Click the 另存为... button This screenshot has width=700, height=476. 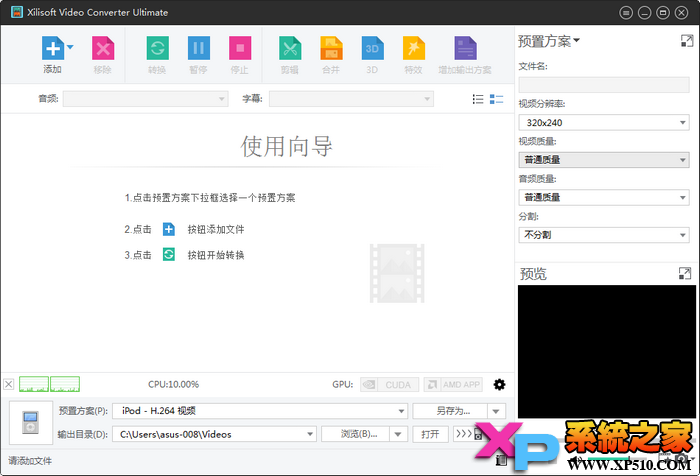point(450,411)
